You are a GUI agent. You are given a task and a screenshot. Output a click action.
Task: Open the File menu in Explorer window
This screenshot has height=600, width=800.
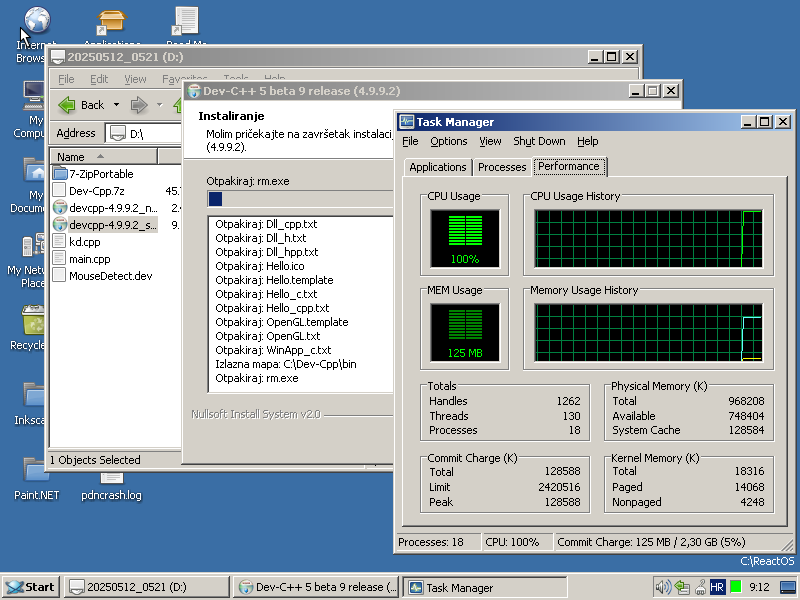(x=66, y=79)
